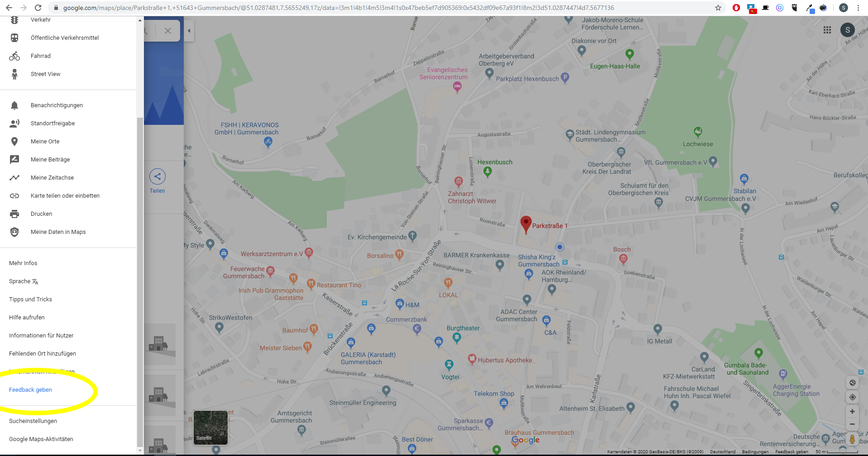Open Sucheinstellungen

coord(33,421)
